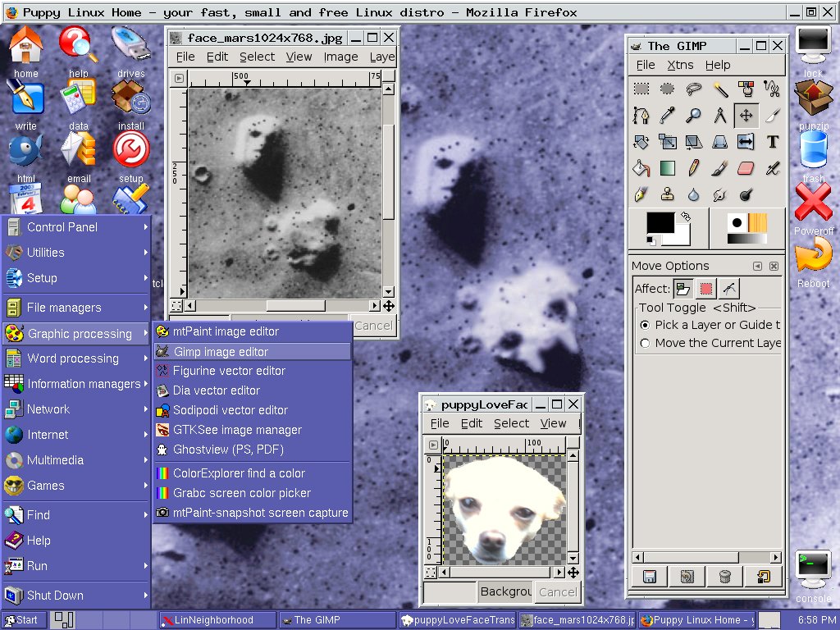Select Move the Current Layer radio button
Screen dimensions: 840x630
coord(645,343)
